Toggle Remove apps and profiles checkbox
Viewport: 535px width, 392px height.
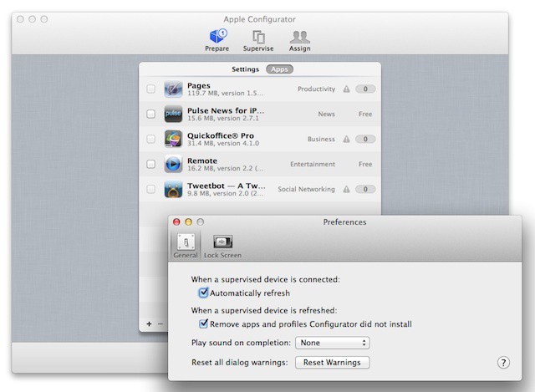pyautogui.click(x=203, y=323)
